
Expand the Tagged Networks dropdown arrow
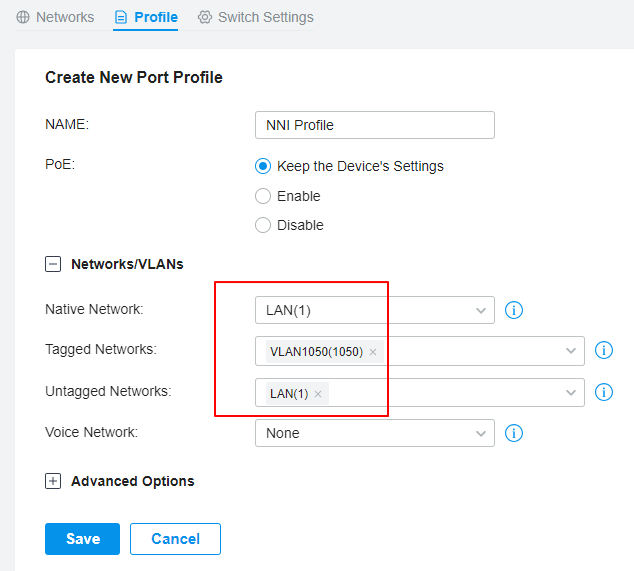point(571,351)
